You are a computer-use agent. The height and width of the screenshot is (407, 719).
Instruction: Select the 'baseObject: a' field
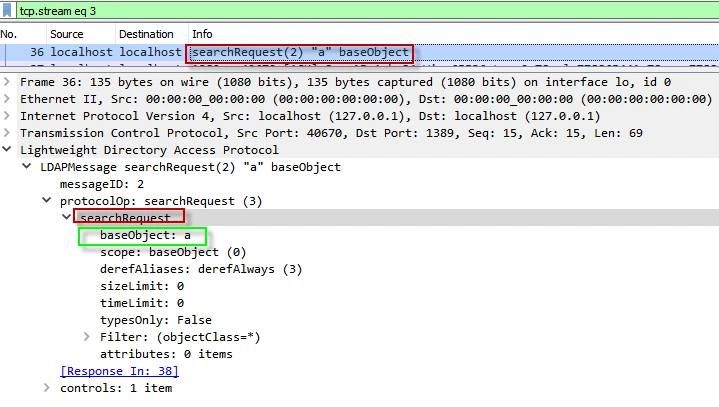[141, 236]
